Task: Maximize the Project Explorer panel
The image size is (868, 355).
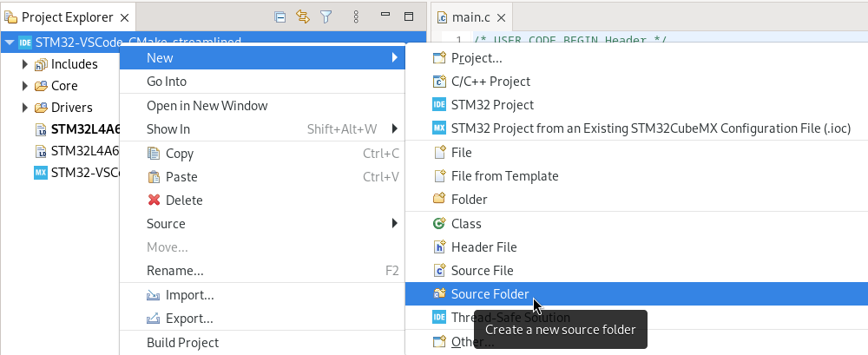Action: pyautogui.click(x=409, y=16)
